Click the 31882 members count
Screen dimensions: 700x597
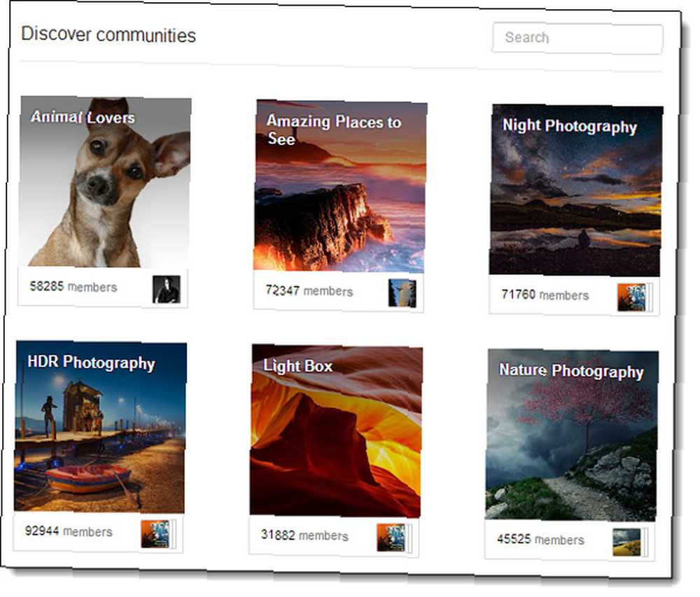[x=304, y=535]
